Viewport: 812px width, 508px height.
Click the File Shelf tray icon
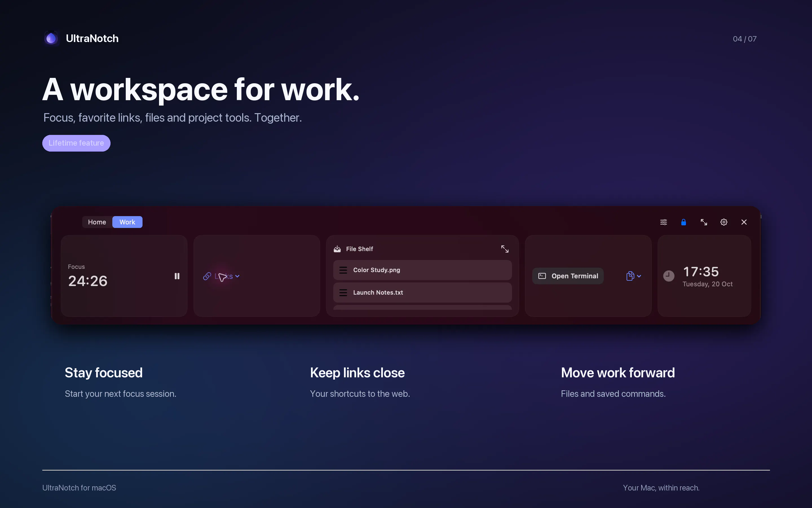pos(337,249)
